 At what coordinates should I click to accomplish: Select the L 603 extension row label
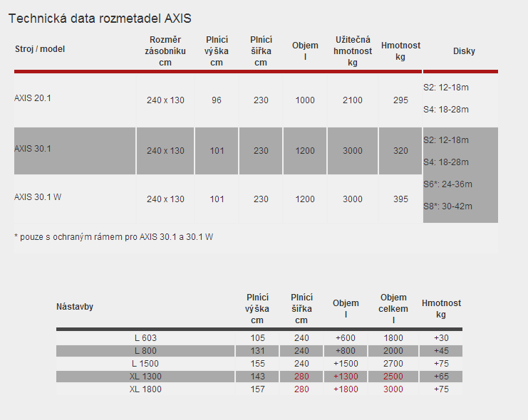(x=145, y=338)
